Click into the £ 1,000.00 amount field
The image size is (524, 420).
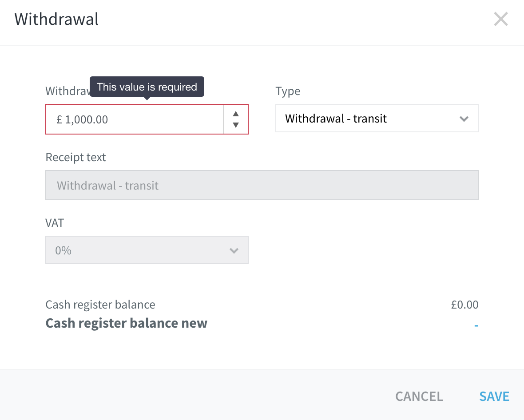coord(135,119)
